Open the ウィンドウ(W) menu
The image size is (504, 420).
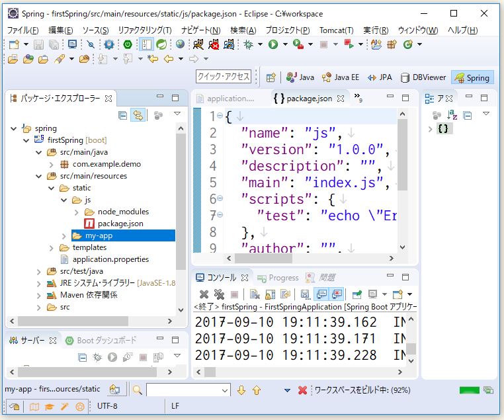click(418, 30)
